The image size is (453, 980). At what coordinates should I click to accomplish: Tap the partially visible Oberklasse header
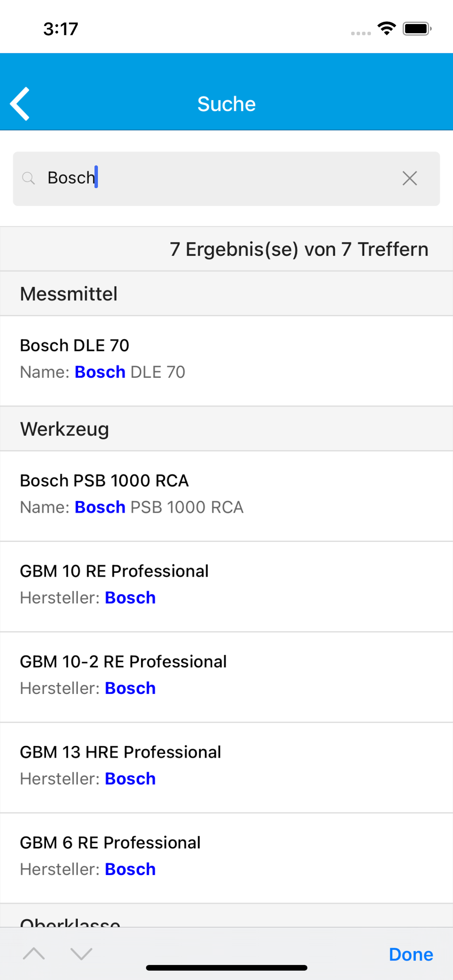pos(226,916)
